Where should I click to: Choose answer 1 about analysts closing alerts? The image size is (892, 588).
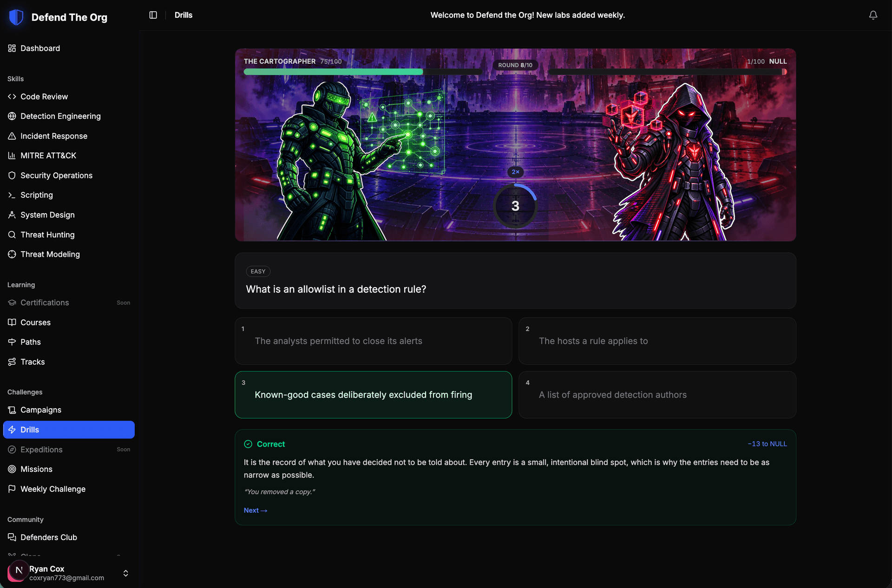373,341
